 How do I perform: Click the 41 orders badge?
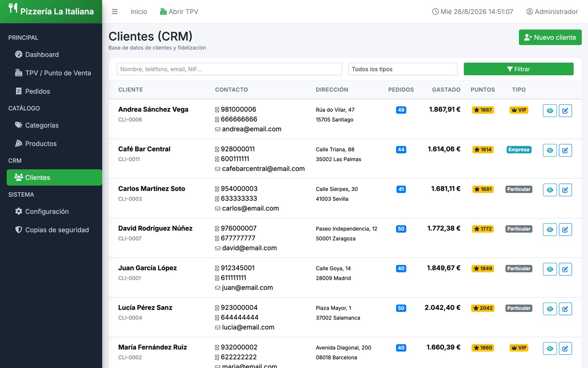[x=401, y=189]
